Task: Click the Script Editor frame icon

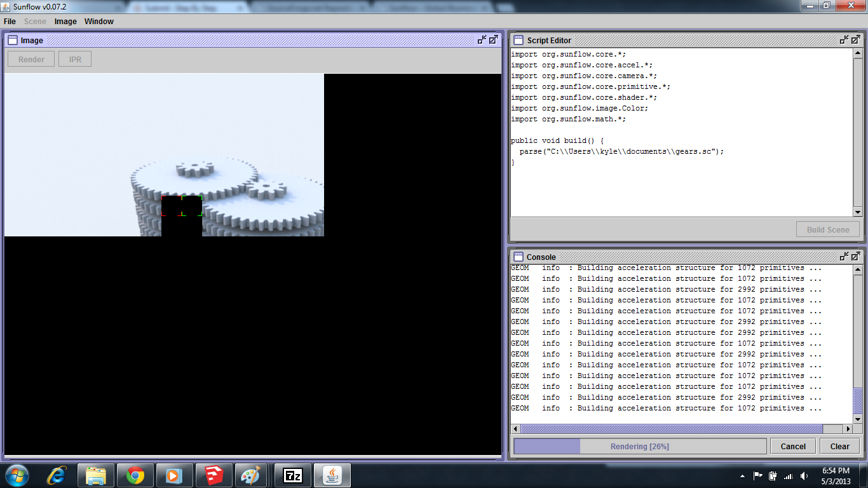Action: [x=519, y=40]
